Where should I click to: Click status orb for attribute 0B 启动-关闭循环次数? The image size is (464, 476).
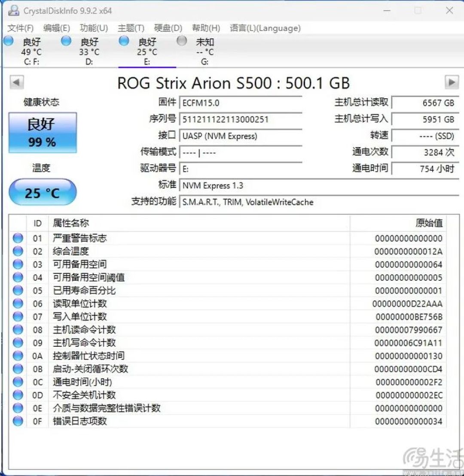pyautogui.click(x=18, y=369)
